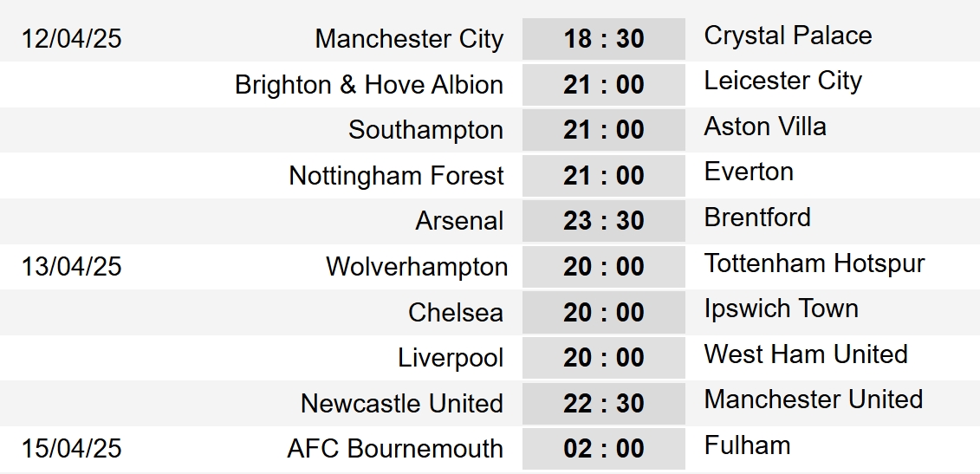
Task: Click the Newcastle United team name
Action: pyautogui.click(x=402, y=403)
